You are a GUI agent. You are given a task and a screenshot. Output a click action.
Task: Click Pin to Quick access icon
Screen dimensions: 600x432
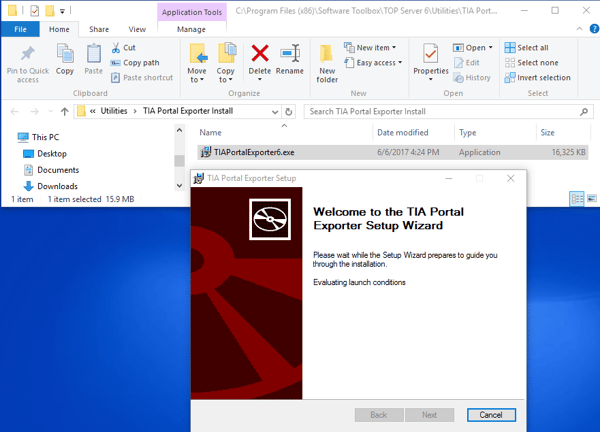point(27,54)
